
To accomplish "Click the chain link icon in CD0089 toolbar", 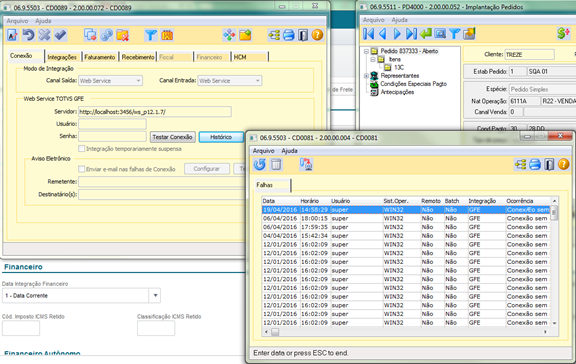I will (x=107, y=35).
